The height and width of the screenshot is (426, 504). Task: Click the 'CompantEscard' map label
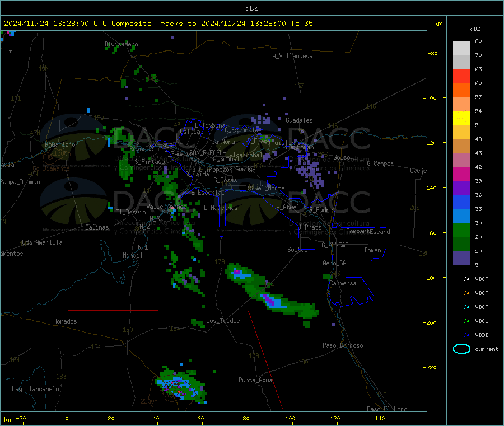tap(368, 231)
